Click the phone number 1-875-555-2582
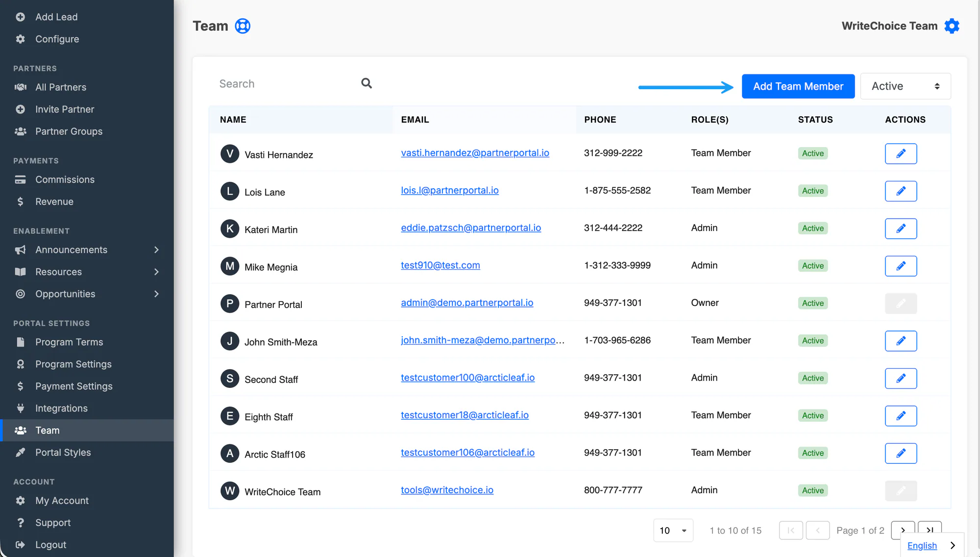 (617, 190)
